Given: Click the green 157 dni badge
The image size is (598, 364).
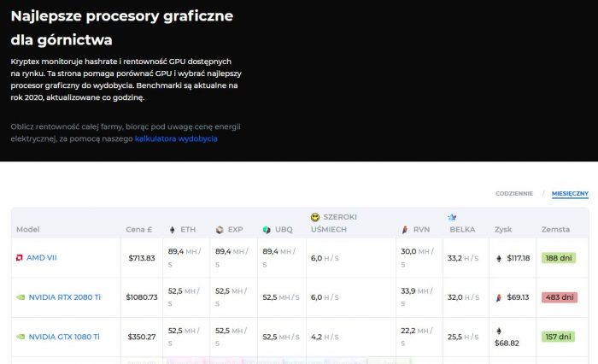Looking at the screenshot, I should click(x=559, y=337).
